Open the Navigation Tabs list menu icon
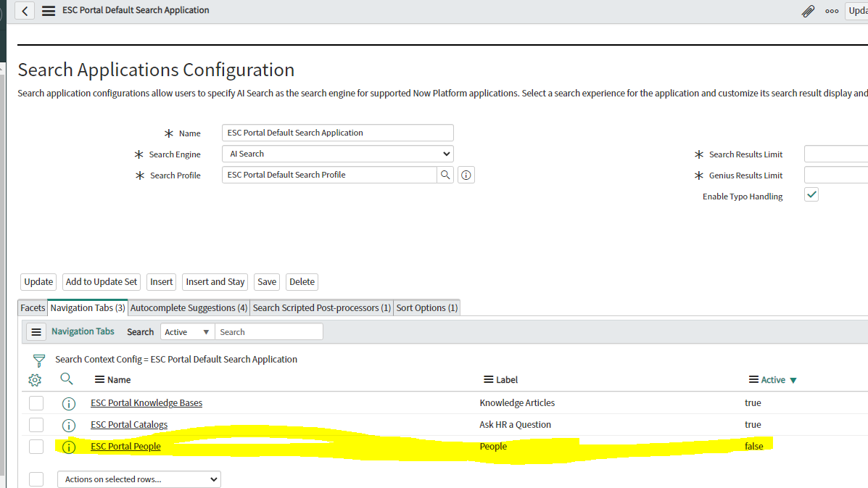This screenshot has width=868, height=488. (x=36, y=332)
